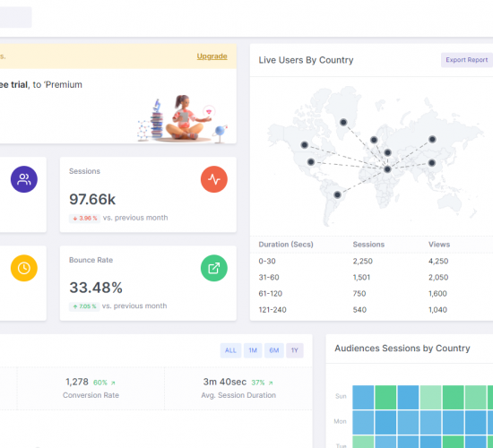This screenshot has height=448, width=493.
Task: Click the 37% session duration growth indicator
Action: pos(262,383)
